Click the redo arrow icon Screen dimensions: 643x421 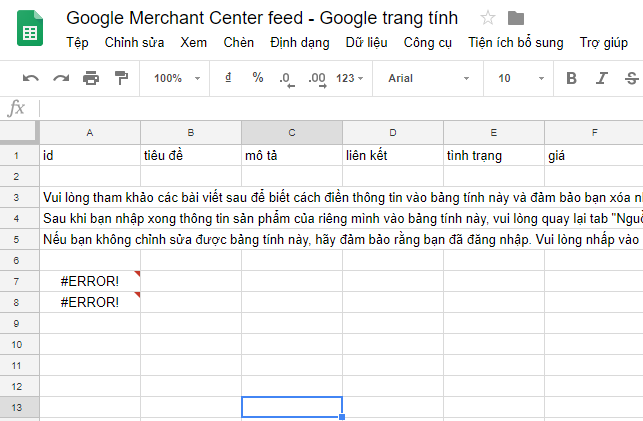point(61,78)
